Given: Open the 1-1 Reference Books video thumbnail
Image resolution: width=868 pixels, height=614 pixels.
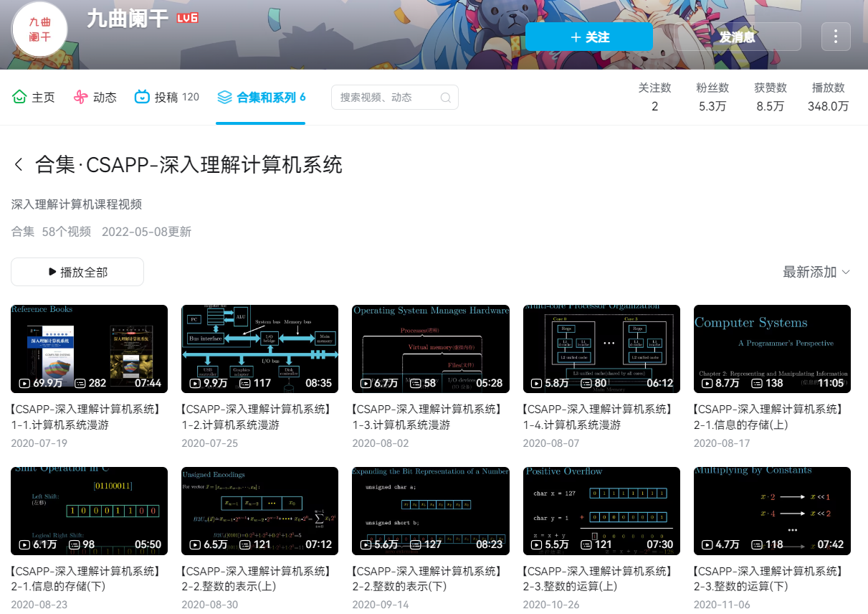Looking at the screenshot, I should (89, 349).
